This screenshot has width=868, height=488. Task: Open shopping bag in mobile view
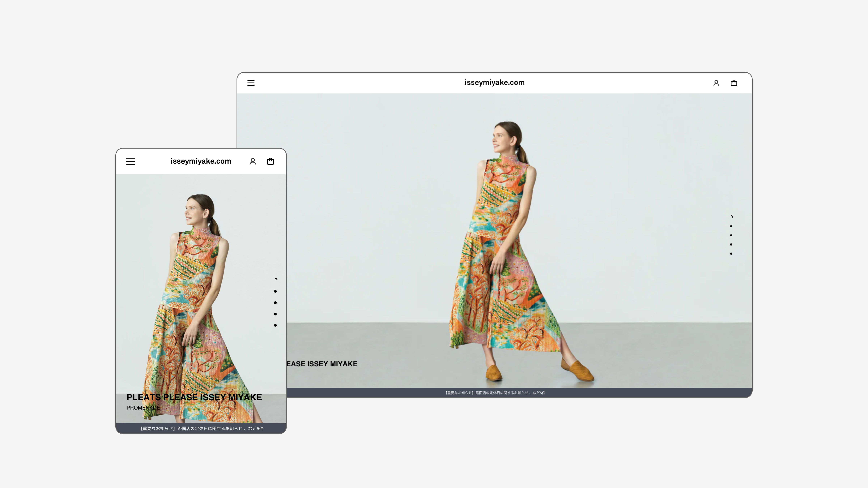click(270, 161)
